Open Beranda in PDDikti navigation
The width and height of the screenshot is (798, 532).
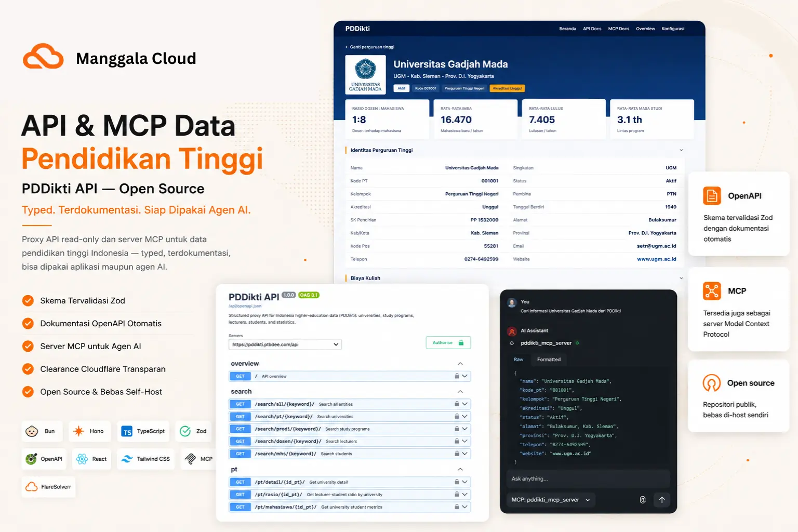point(567,29)
